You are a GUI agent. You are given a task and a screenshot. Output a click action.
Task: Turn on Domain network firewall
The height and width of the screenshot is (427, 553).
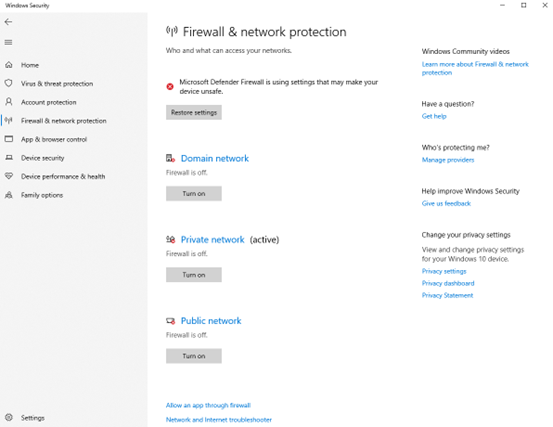[194, 194]
